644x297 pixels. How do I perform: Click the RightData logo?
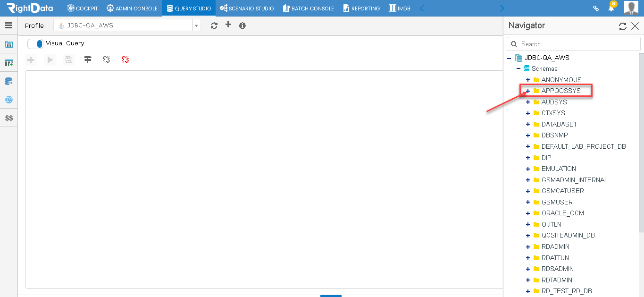(x=30, y=8)
